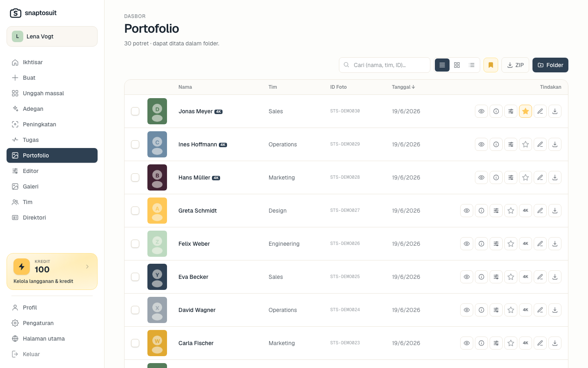Open adjust sliders for Hans Müller
Viewport: 588px width, 368px height.
pyautogui.click(x=511, y=177)
